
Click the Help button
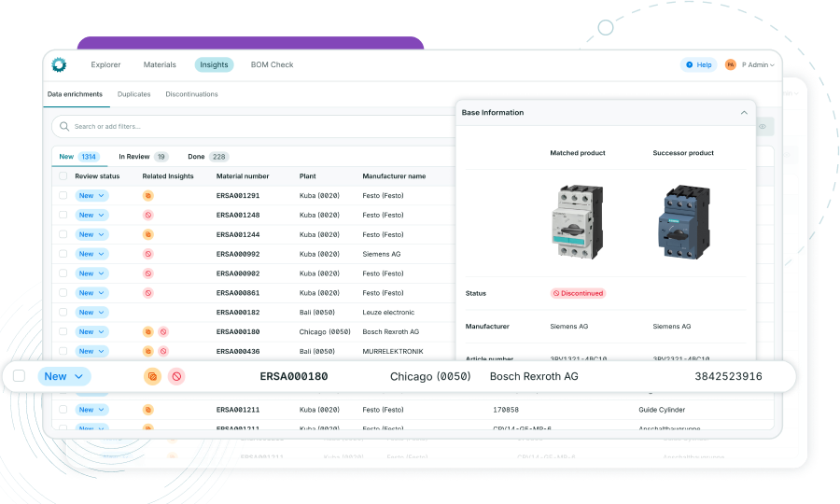click(x=698, y=64)
